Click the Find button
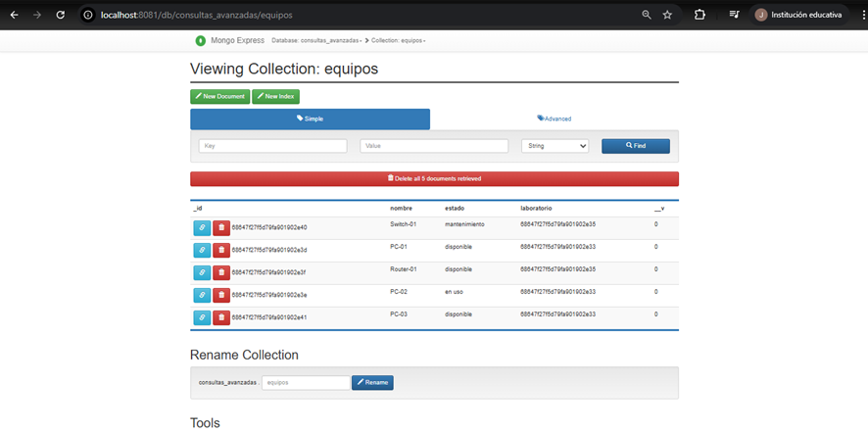 point(636,146)
